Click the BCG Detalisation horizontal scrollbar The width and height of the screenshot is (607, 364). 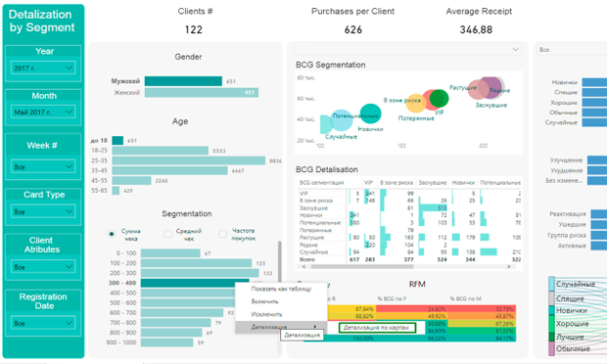(362, 266)
